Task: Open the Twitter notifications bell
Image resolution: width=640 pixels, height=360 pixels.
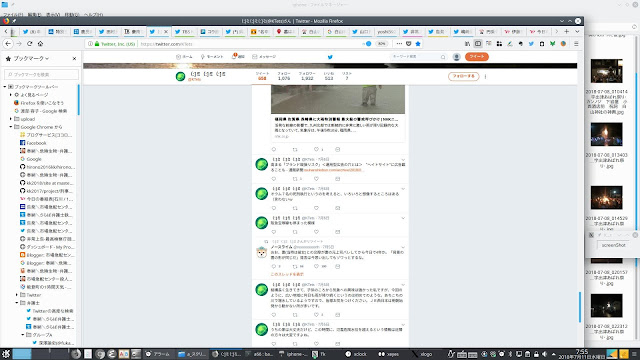Action: click(x=238, y=57)
